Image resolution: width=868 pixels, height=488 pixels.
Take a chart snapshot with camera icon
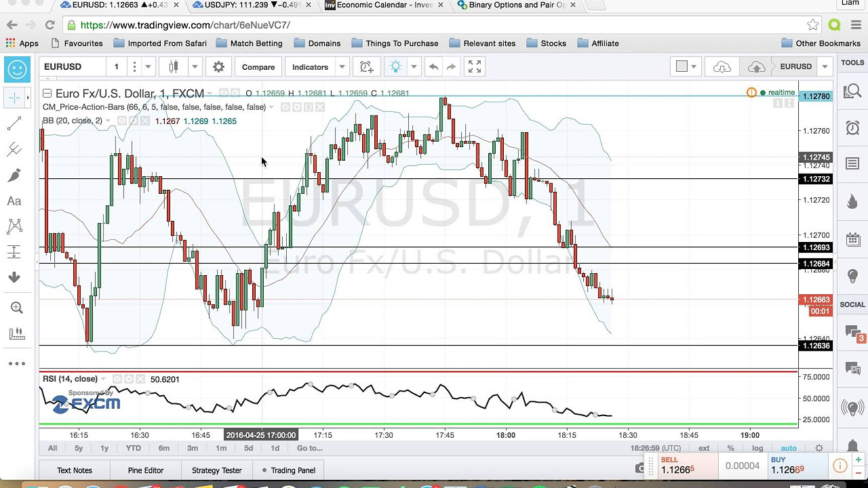(641, 468)
